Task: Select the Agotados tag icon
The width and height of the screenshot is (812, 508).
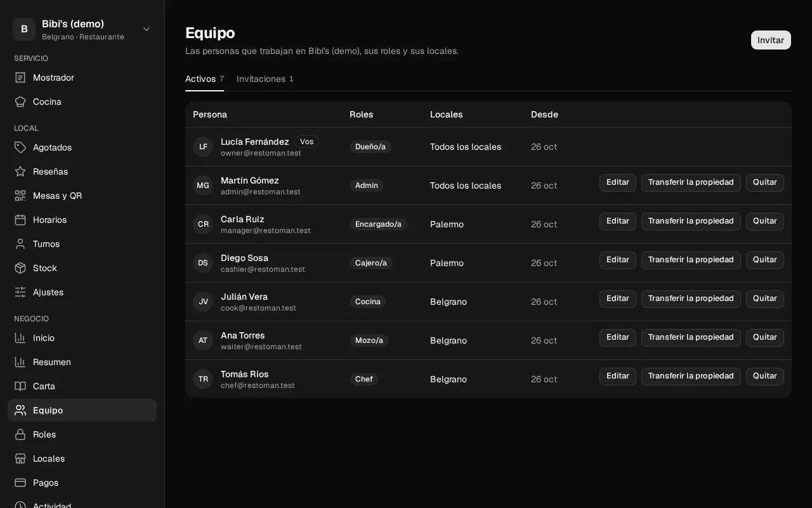Action: 20,147
